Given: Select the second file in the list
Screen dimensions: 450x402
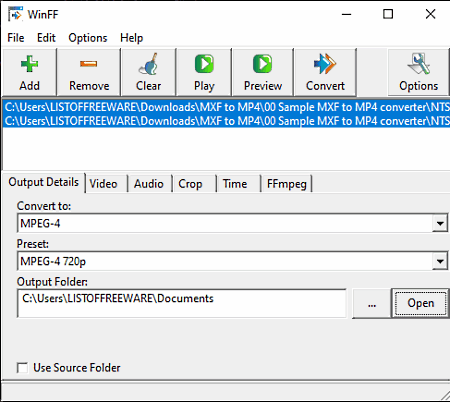Looking at the screenshot, I should (x=227, y=121).
